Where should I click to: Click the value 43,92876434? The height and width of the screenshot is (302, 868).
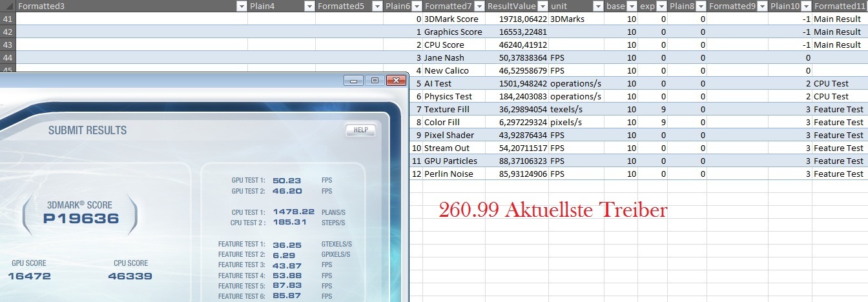[x=523, y=136]
